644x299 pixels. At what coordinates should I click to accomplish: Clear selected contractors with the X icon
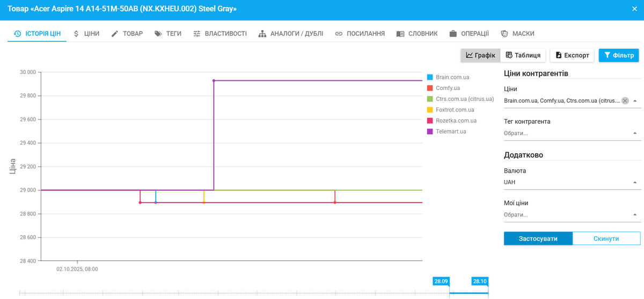pyautogui.click(x=625, y=101)
